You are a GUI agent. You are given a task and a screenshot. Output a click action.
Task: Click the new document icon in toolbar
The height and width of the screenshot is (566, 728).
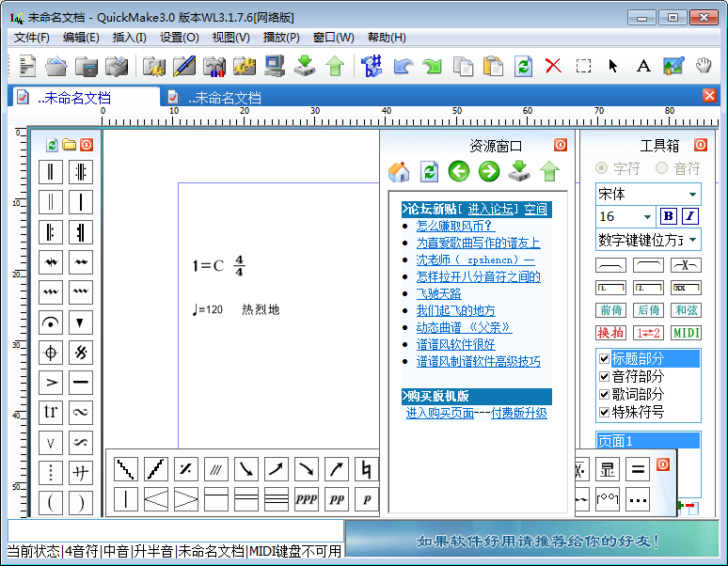[x=27, y=66]
